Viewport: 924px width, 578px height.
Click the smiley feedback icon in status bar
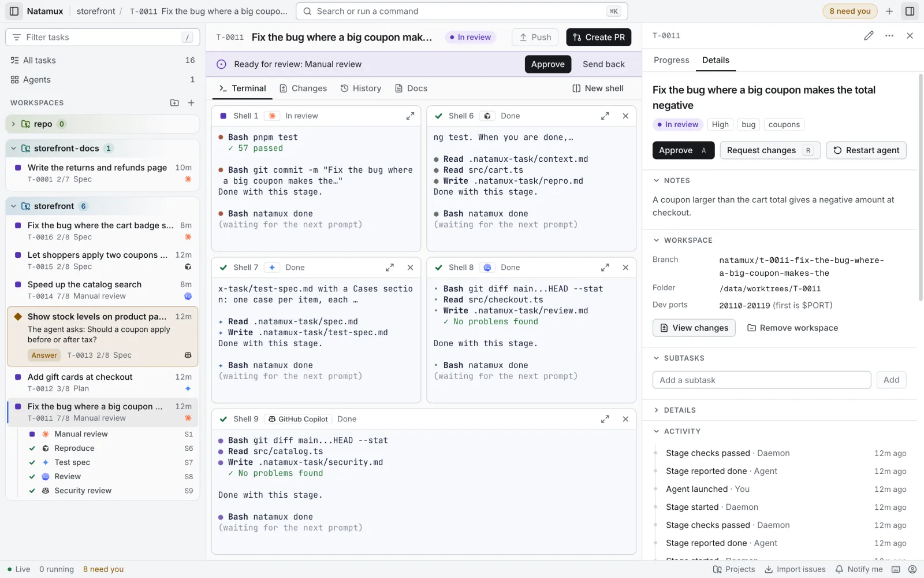pyautogui.click(x=912, y=569)
